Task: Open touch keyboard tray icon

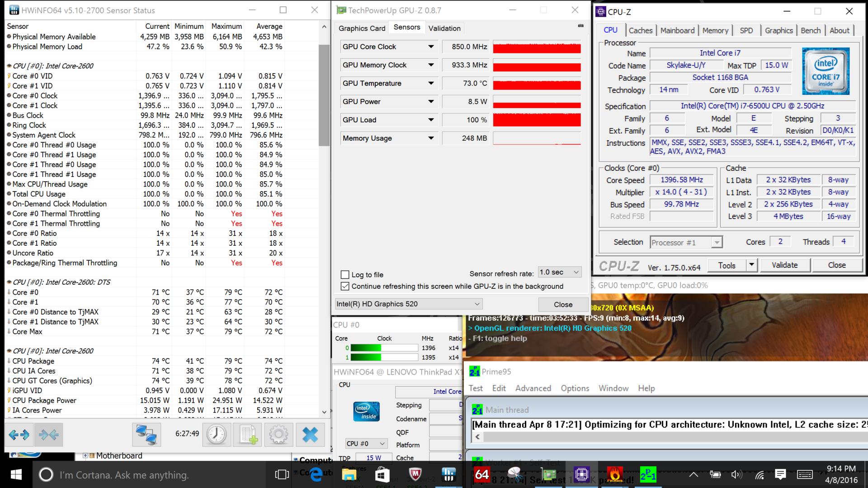Action: (805, 474)
